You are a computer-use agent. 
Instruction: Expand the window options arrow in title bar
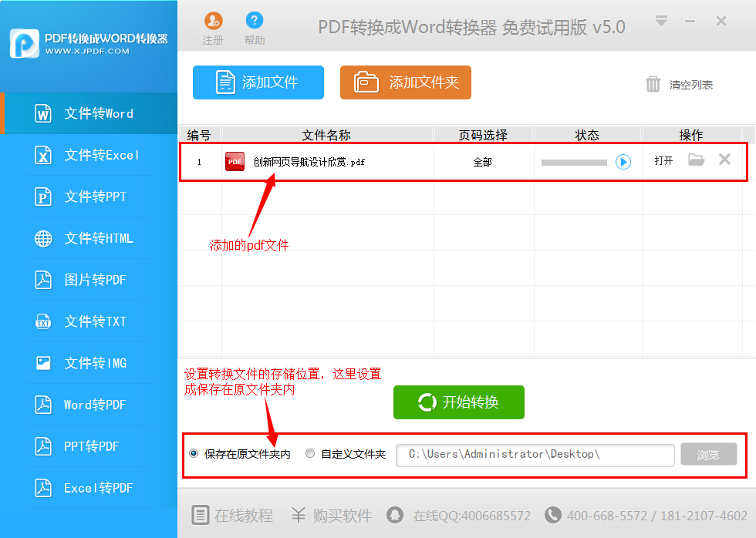tap(661, 21)
